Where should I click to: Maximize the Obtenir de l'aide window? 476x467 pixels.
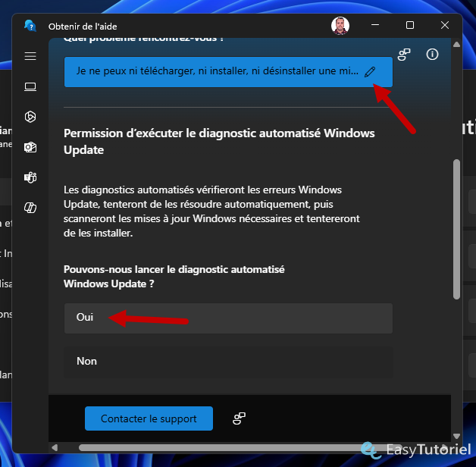point(410,25)
